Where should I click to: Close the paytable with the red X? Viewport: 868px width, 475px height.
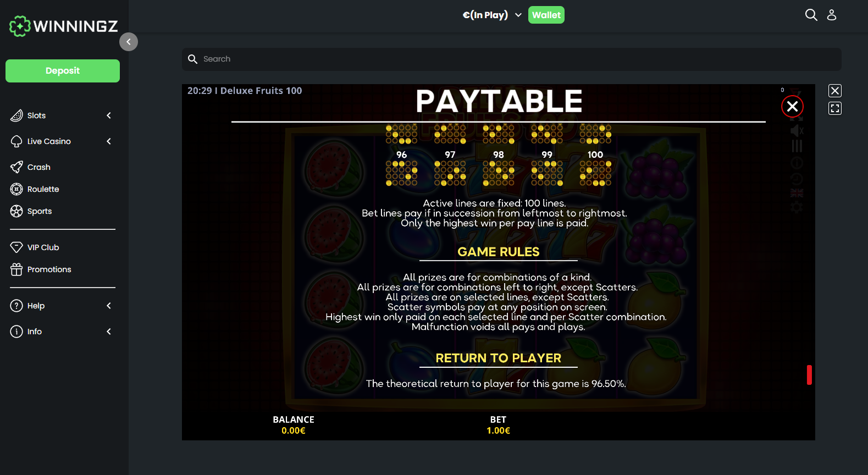pos(792,107)
